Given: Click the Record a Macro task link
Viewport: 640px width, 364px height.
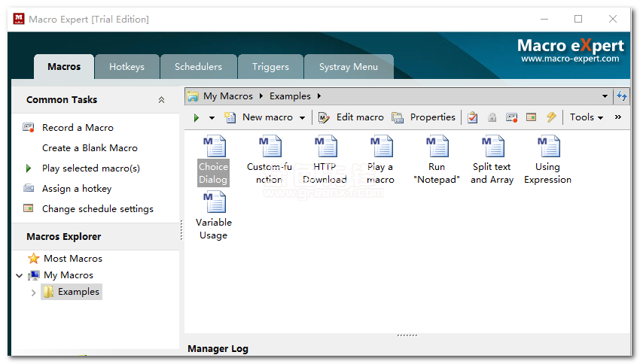Looking at the screenshot, I should 78,128.
